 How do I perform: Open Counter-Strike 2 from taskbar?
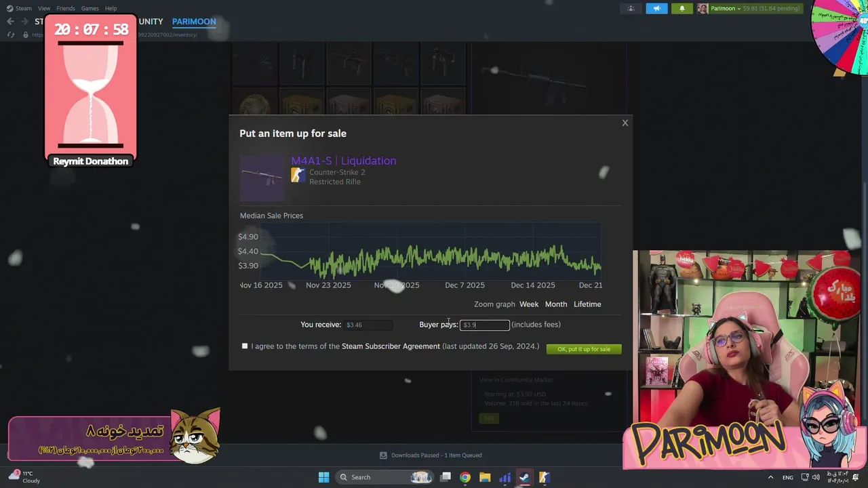(x=544, y=477)
